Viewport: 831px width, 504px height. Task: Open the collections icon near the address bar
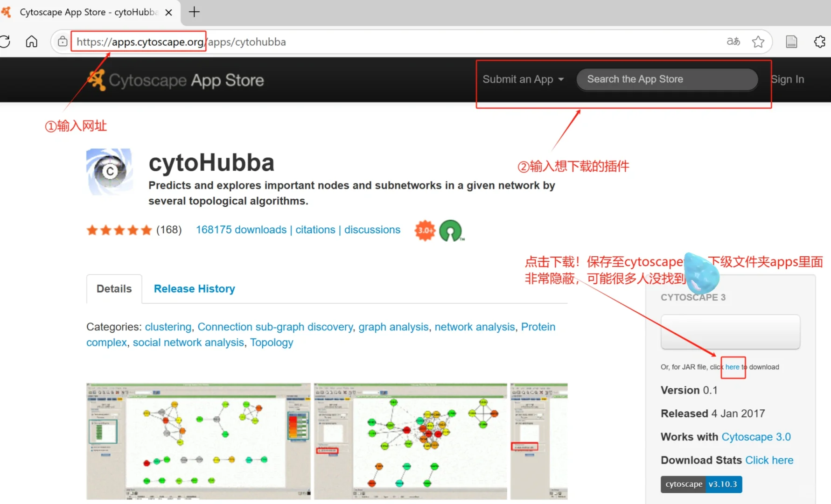coord(791,42)
